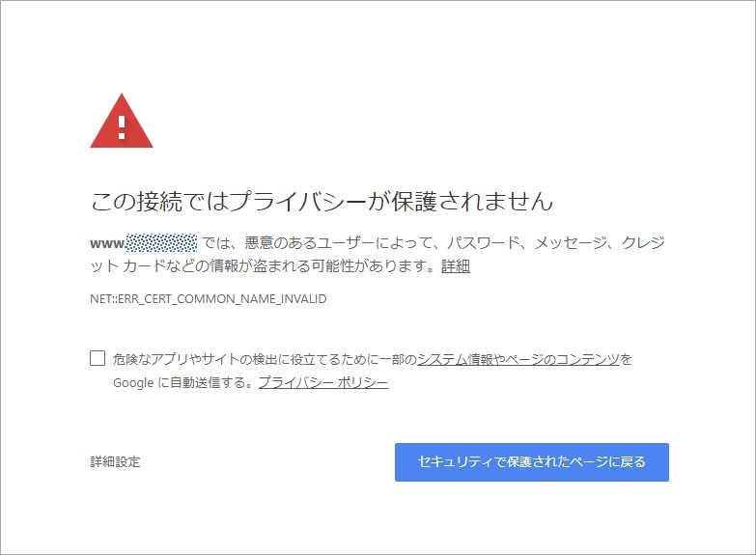The height and width of the screenshot is (555, 756).
Task: Click the white exclamation mark in the triangle
Action: tap(122, 127)
